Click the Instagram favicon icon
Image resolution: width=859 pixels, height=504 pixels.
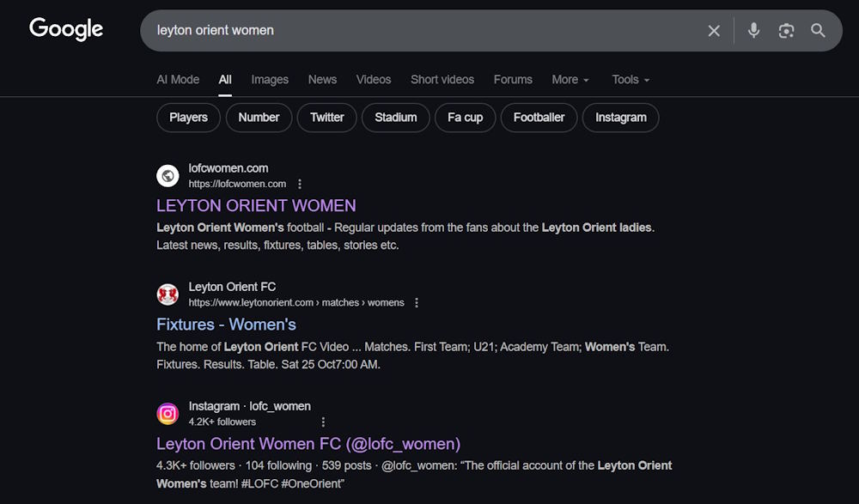click(168, 414)
